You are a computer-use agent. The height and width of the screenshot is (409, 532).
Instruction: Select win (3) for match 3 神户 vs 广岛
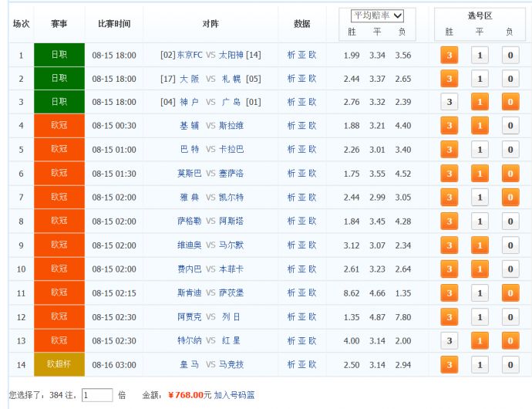point(449,102)
